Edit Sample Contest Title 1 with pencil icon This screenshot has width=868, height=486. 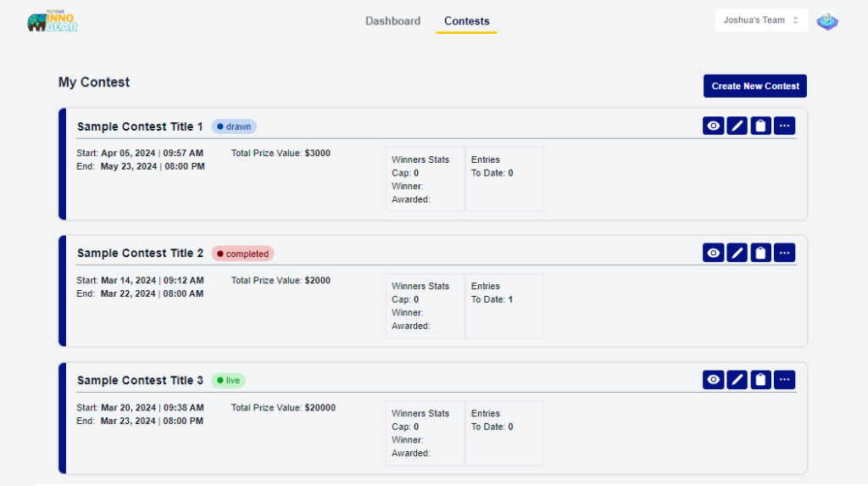737,126
